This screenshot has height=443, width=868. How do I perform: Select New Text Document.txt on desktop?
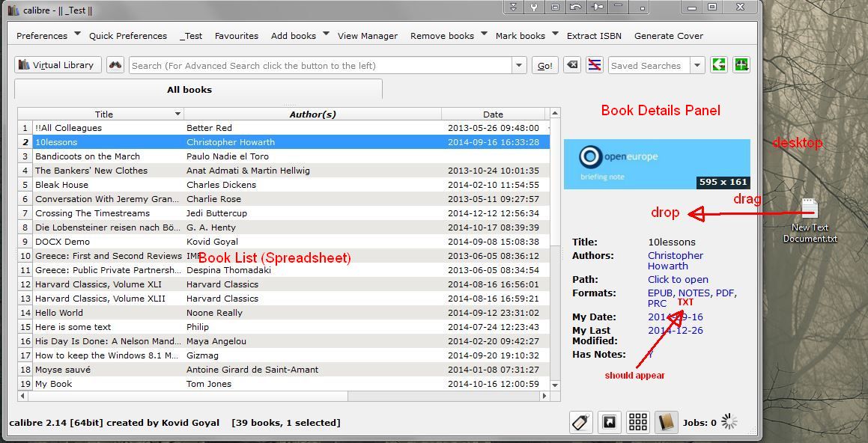(810, 221)
